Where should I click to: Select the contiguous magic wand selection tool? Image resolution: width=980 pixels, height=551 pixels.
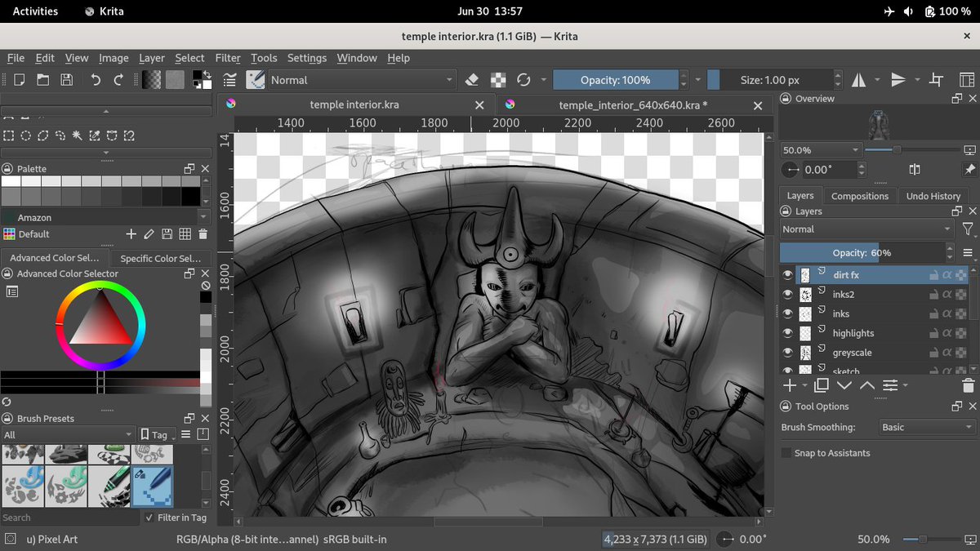[78, 136]
